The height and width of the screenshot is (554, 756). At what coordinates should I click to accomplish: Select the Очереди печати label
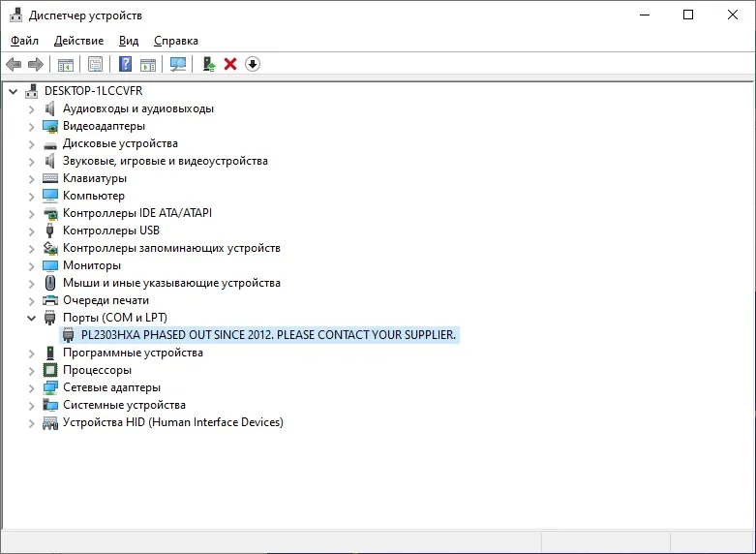point(106,300)
